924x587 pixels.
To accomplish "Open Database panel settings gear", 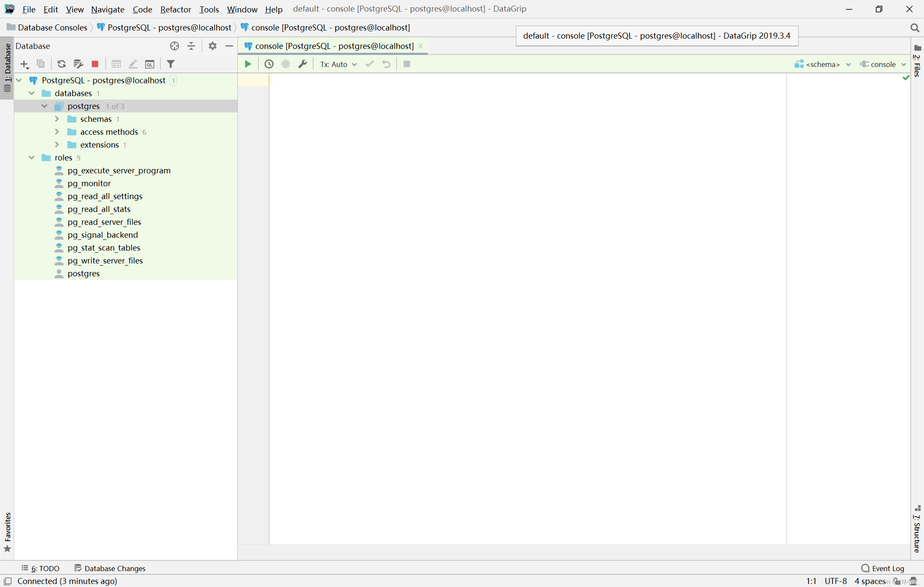I will click(x=212, y=46).
